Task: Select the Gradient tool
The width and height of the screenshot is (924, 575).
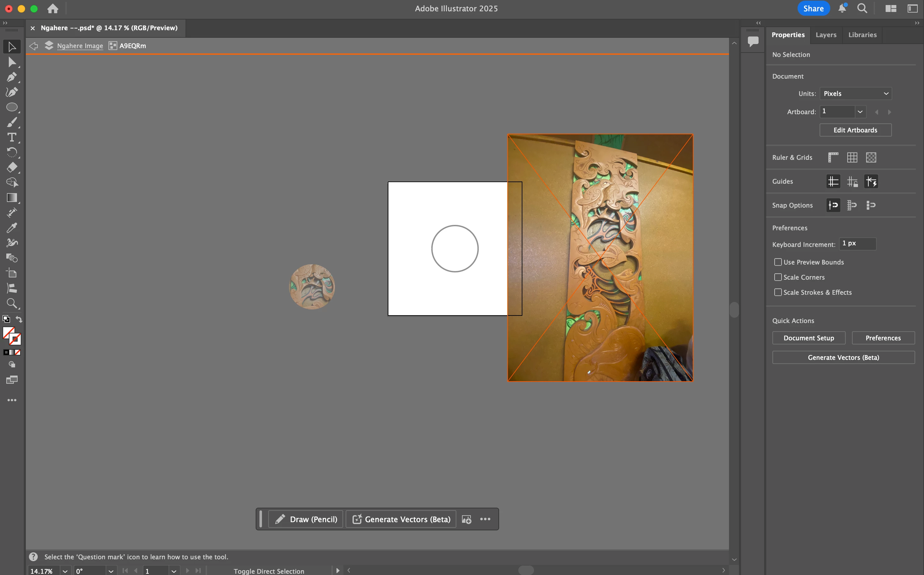Action: pos(11,198)
